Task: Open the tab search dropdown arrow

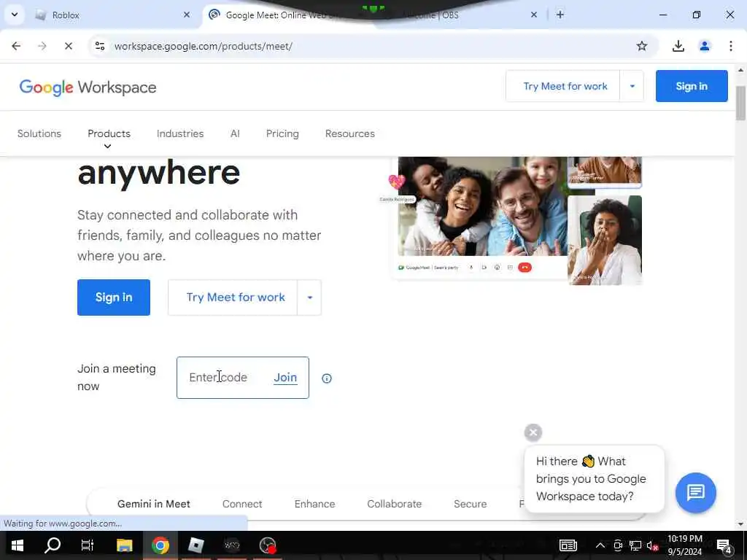Action: point(15,15)
